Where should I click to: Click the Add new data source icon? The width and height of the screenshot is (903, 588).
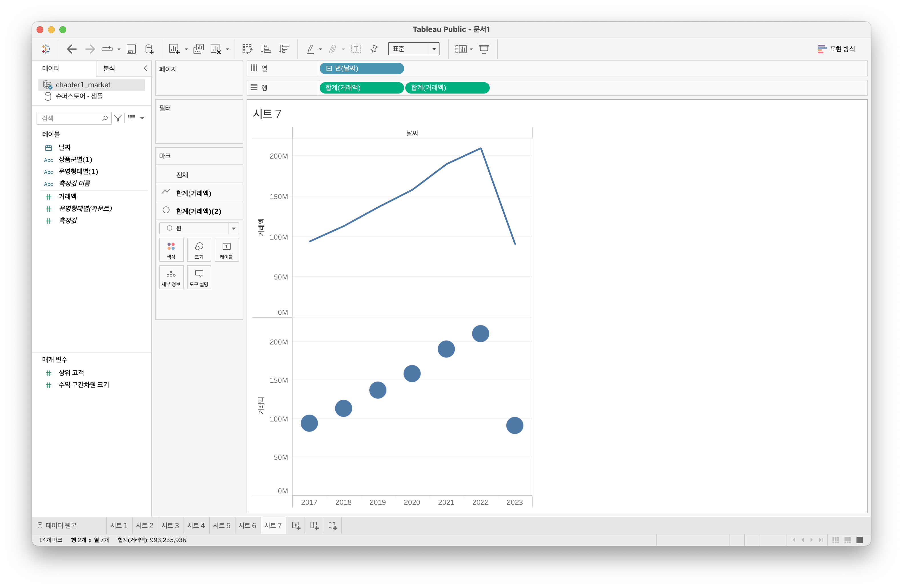coord(150,49)
